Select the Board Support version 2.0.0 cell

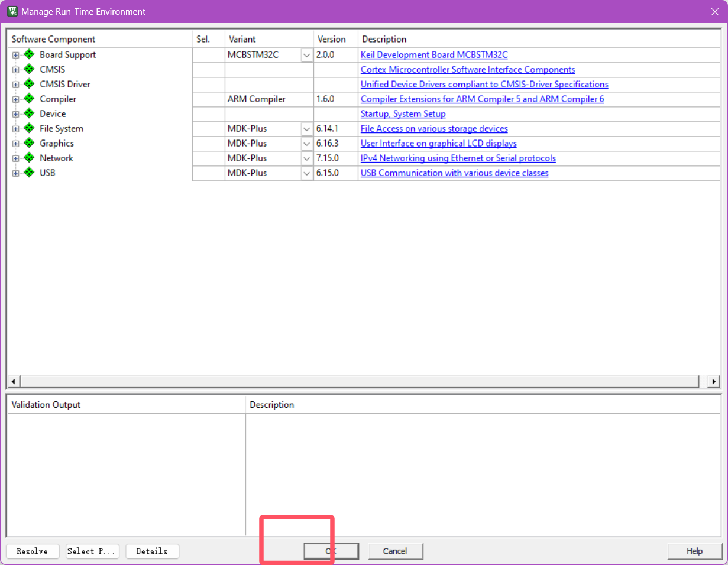click(x=336, y=55)
